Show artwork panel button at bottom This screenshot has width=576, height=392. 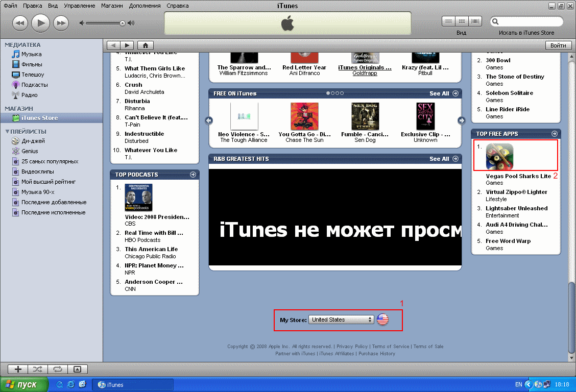[x=77, y=369]
